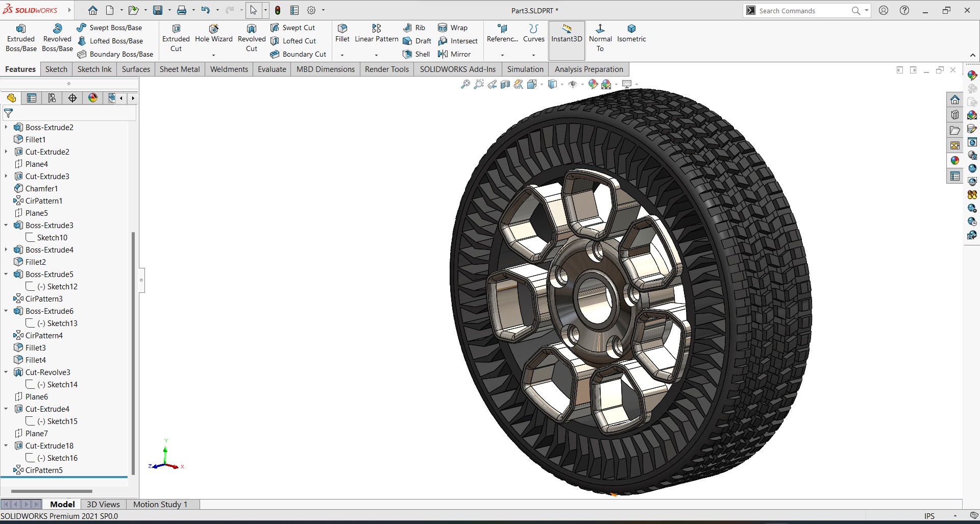
Task: Switch to Isometric view
Action: coord(631,34)
